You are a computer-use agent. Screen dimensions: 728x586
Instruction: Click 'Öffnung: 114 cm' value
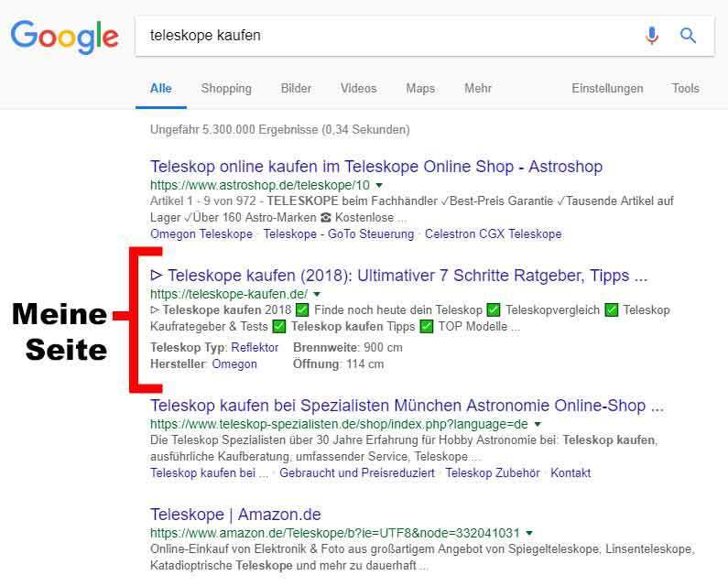pyautogui.click(x=339, y=364)
